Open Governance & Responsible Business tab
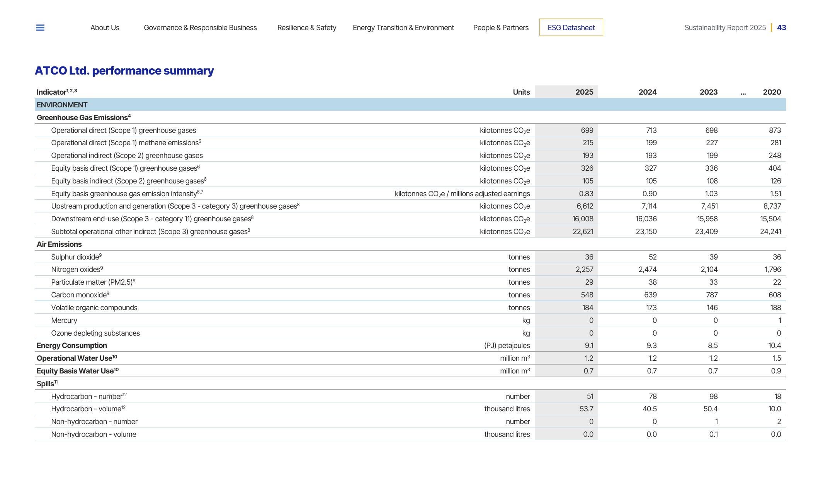The height and width of the screenshot is (504, 823). pyautogui.click(x=200, y=28)
